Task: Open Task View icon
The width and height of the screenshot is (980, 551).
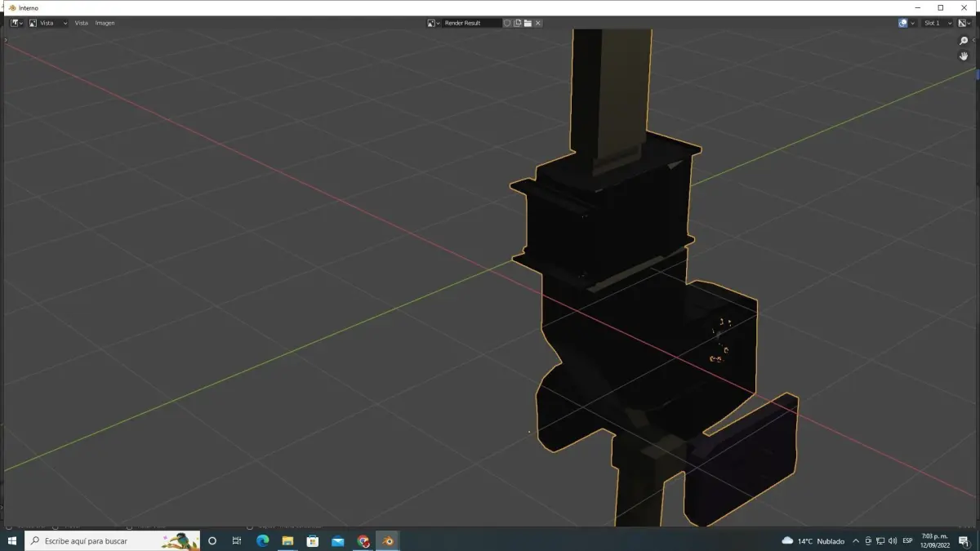Action: (237, 540)
